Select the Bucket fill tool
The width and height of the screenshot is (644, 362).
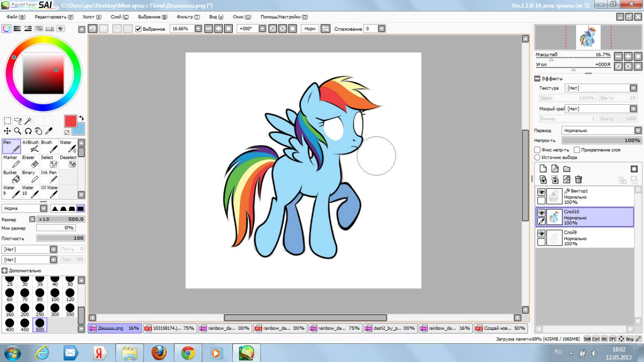pyautogui.click(x=12, y=177)
